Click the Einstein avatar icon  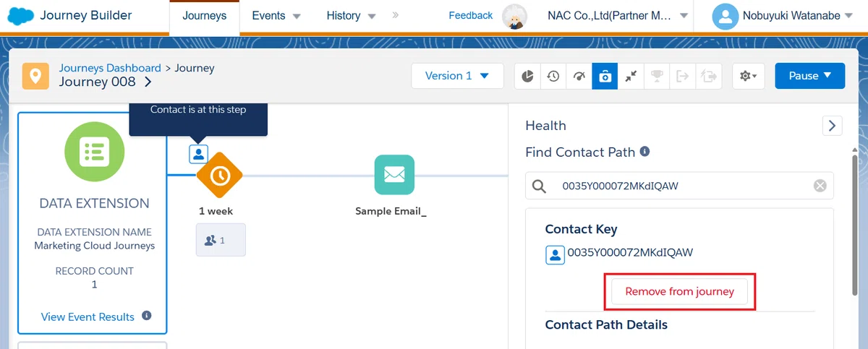coord(514,17)
